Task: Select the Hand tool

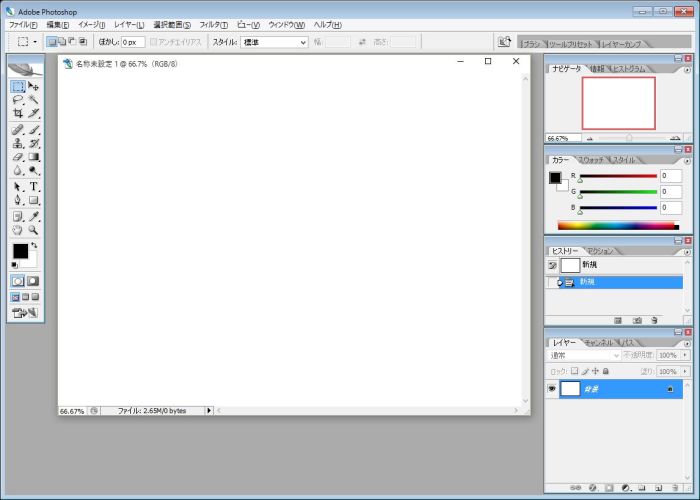Action: [x=18, y=229]
